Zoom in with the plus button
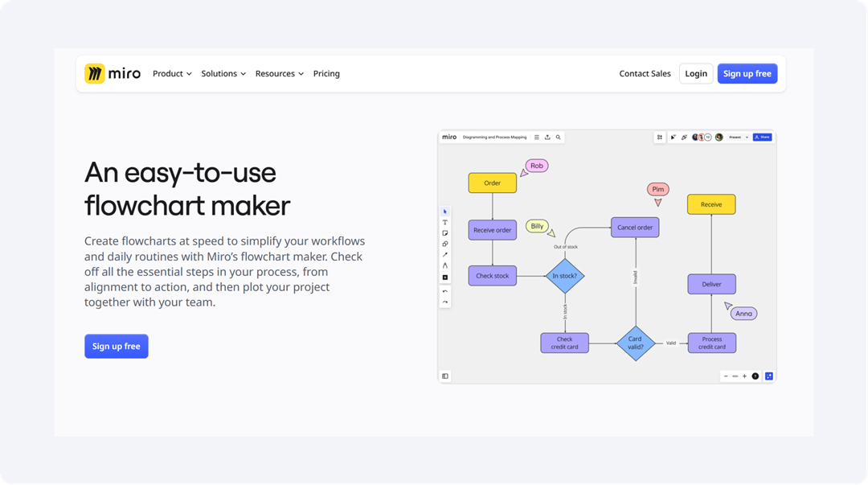The image size is (868, 485). tap(744, 376)
